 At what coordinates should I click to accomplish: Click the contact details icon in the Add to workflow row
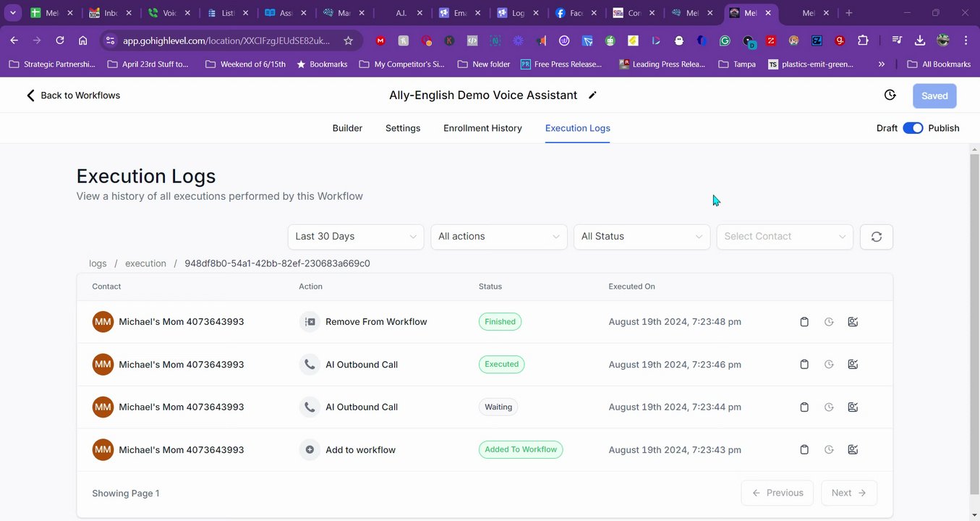[853, 450]
